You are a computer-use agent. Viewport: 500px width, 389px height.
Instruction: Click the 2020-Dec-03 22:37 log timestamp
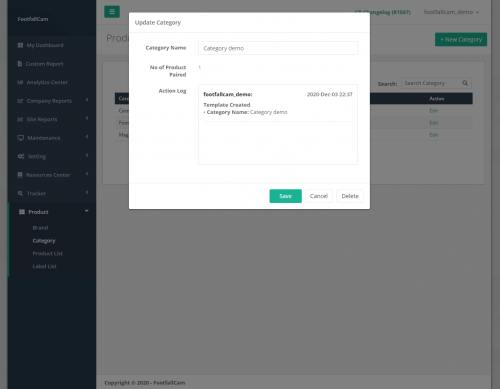click(329, 94)
